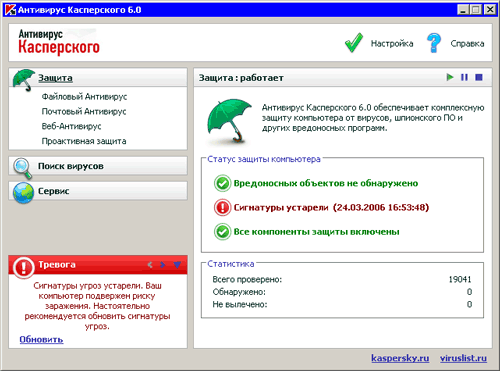Click the Не вылечено statistic label
The image size is (500, 371).
pyautogui.click(x=240, y=304)
